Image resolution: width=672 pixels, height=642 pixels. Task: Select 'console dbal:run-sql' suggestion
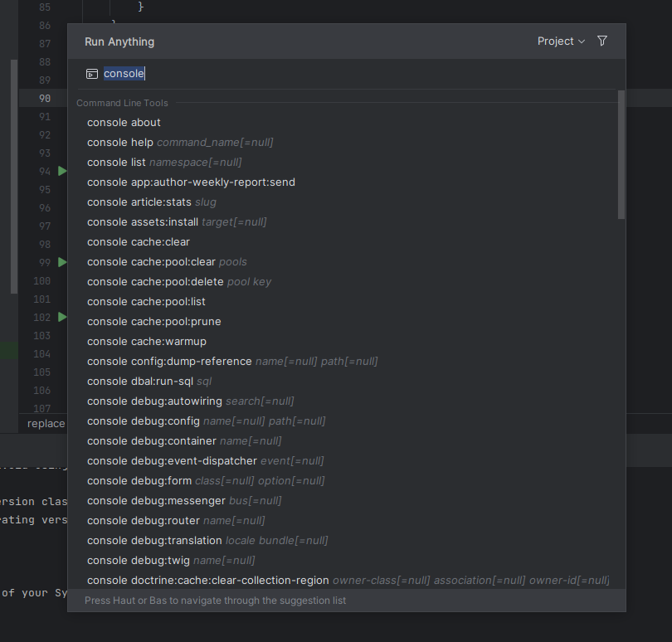[347, 382]
